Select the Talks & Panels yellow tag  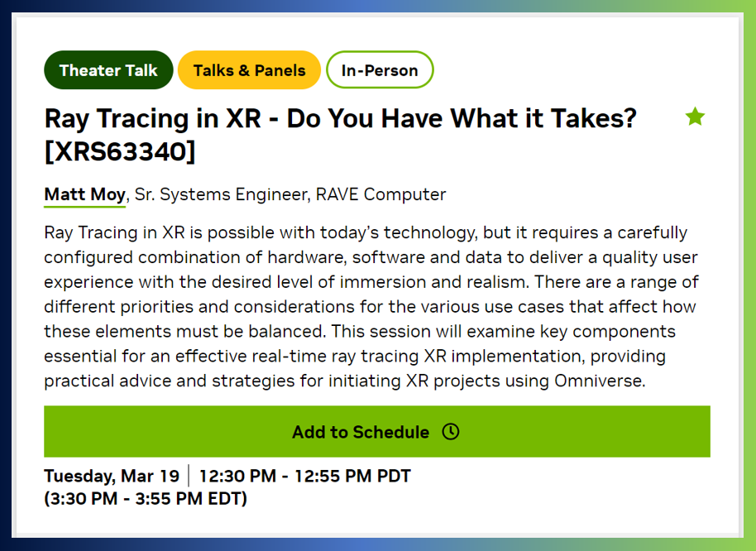[249, 69]
